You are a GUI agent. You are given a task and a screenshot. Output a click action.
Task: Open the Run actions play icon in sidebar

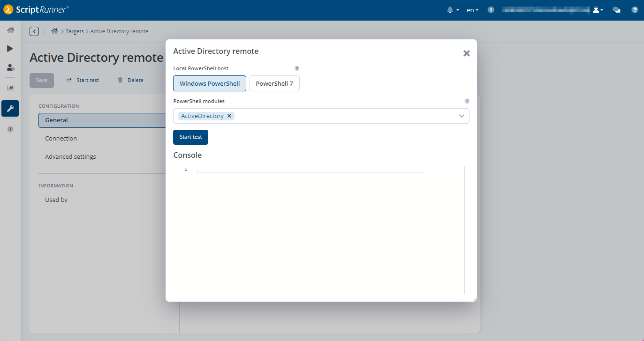click(x=10, y=49)
